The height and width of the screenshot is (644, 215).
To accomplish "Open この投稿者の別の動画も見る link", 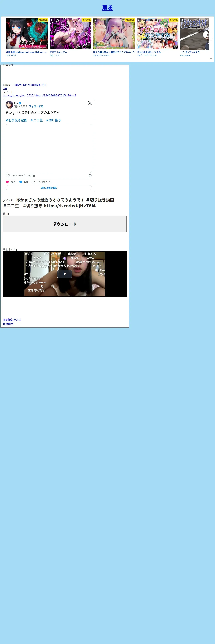I will 29,85.
